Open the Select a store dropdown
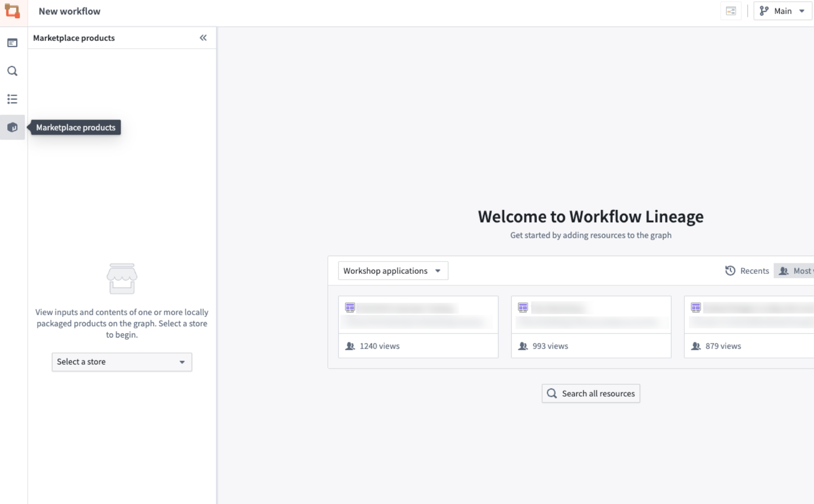 (122, 362)
